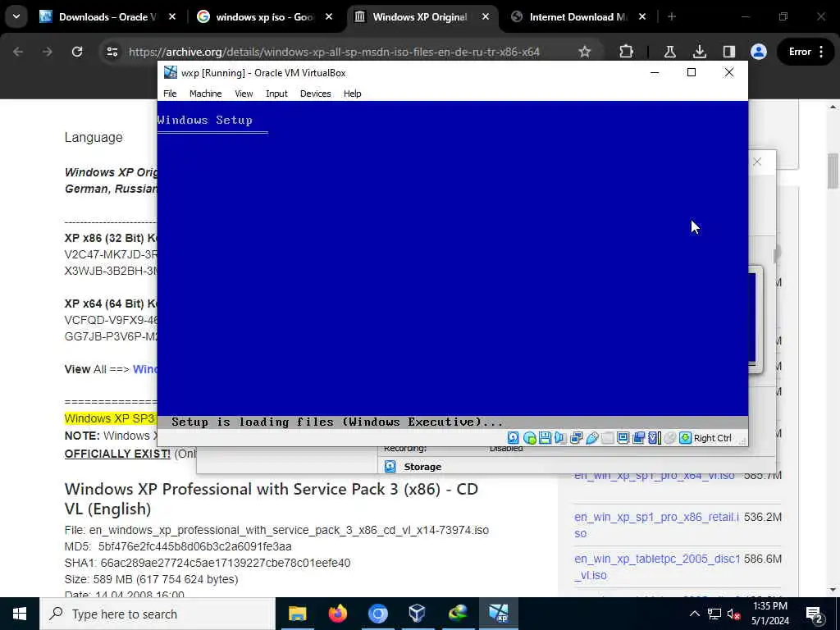Viewport: 840px width, 630px height.
Task: Open the Error menu button in browser
Action: tap(806, 52)
